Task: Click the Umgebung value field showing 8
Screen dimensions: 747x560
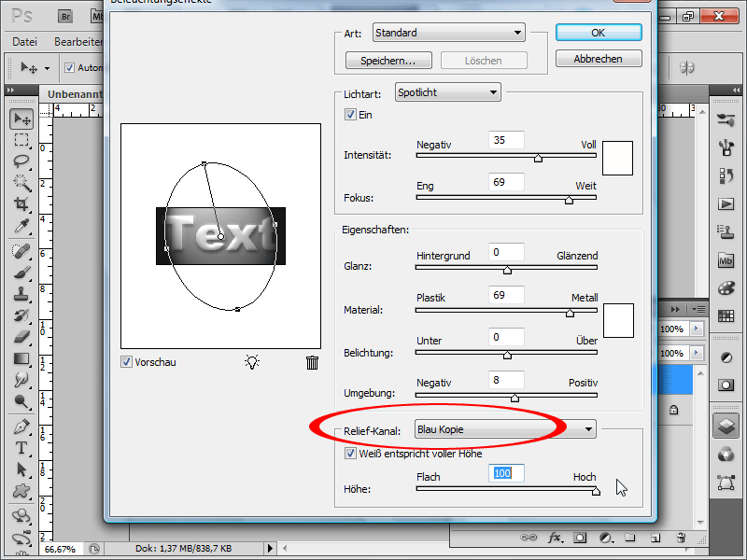Action: pos(506,380)
